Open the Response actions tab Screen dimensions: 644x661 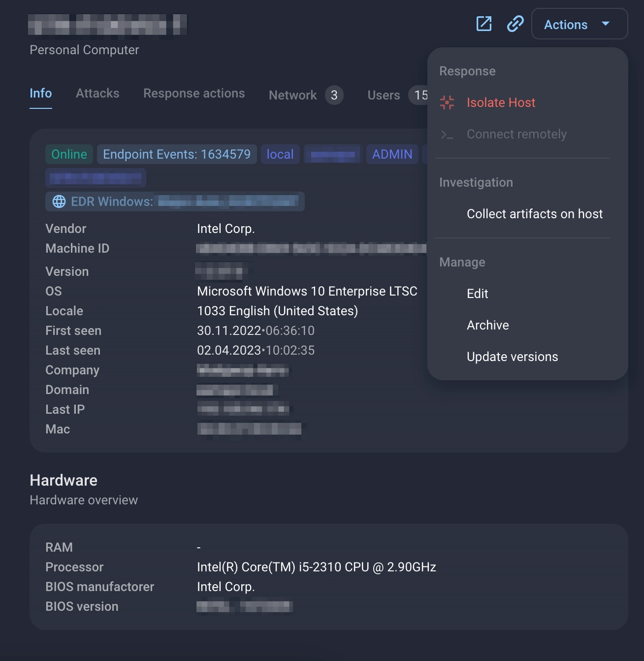(x=194, y=93)
